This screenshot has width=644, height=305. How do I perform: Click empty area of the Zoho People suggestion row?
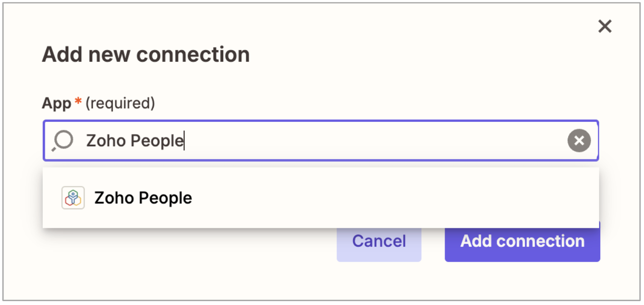tap(389, 198)
